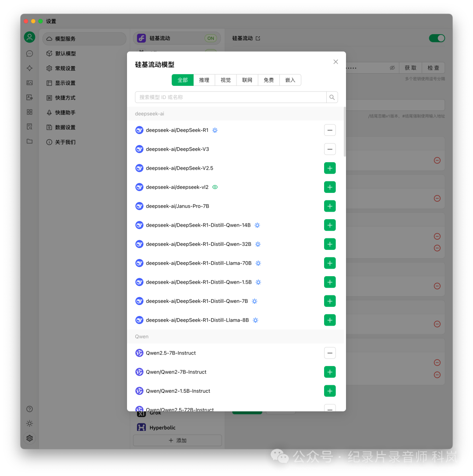The image size is (473, 476).
Task: Remove the deepseek-ai/DeepSeek-R1 model
Action: point(330,130)
